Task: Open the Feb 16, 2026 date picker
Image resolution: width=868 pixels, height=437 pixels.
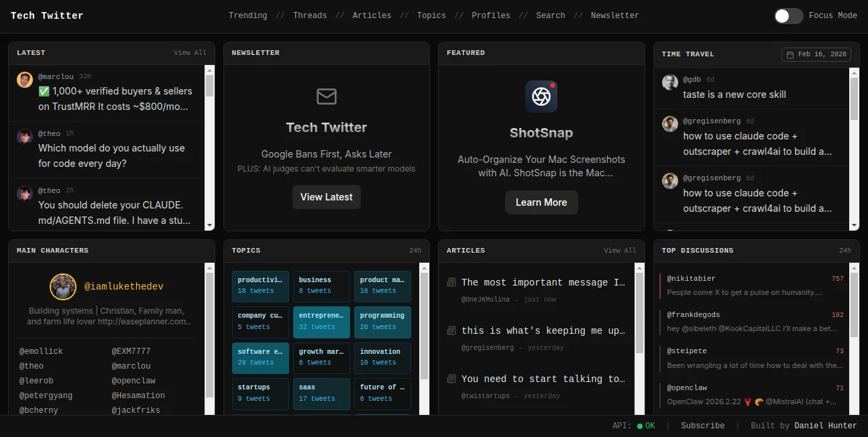Action: pos(816,54)
